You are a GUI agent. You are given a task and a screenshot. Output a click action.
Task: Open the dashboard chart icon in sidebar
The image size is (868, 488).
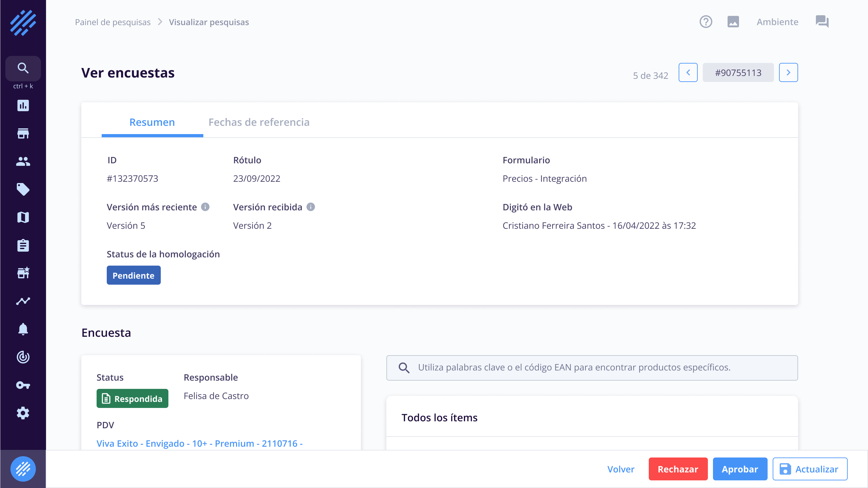(x=23, y=106)
